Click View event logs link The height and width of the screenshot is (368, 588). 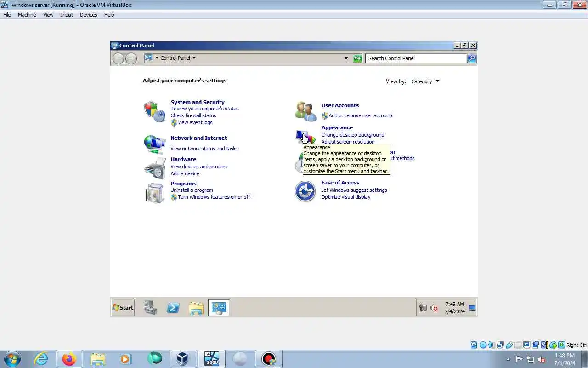[x=195, y=122]
